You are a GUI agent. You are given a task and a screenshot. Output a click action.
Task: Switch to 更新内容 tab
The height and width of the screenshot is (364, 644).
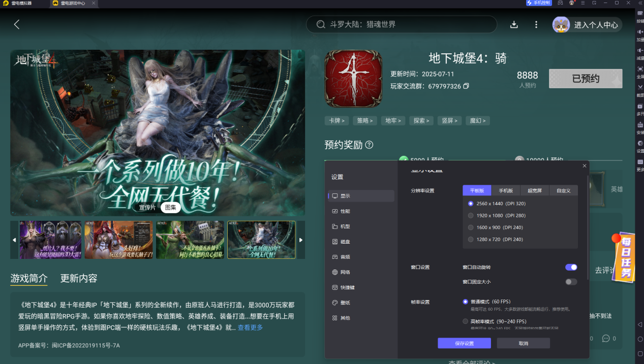tap(79, 278)
